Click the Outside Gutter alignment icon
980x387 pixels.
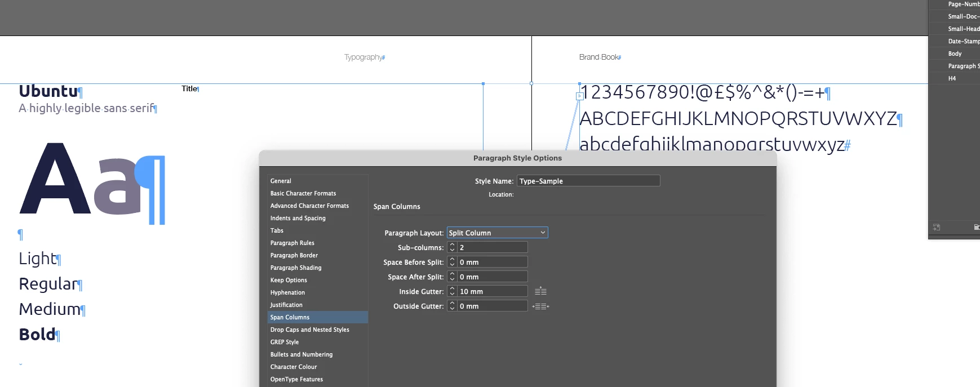540,306
